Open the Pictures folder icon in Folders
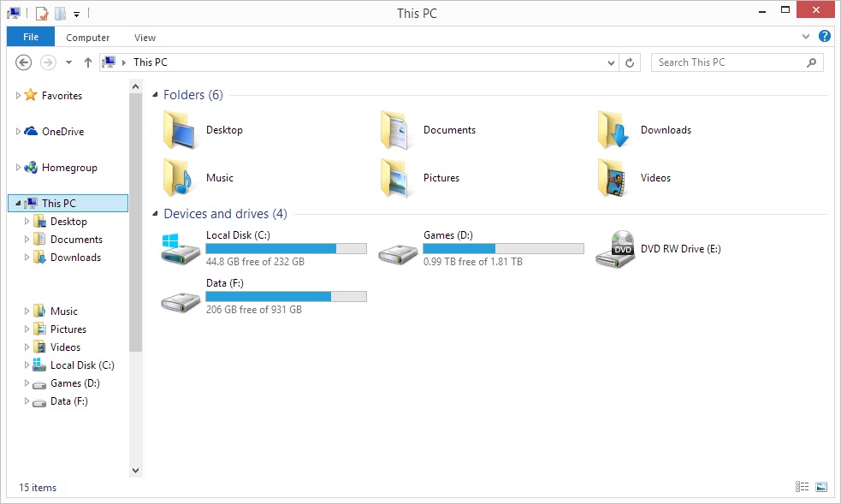This screenshot has height=504, width=841. 396,178
